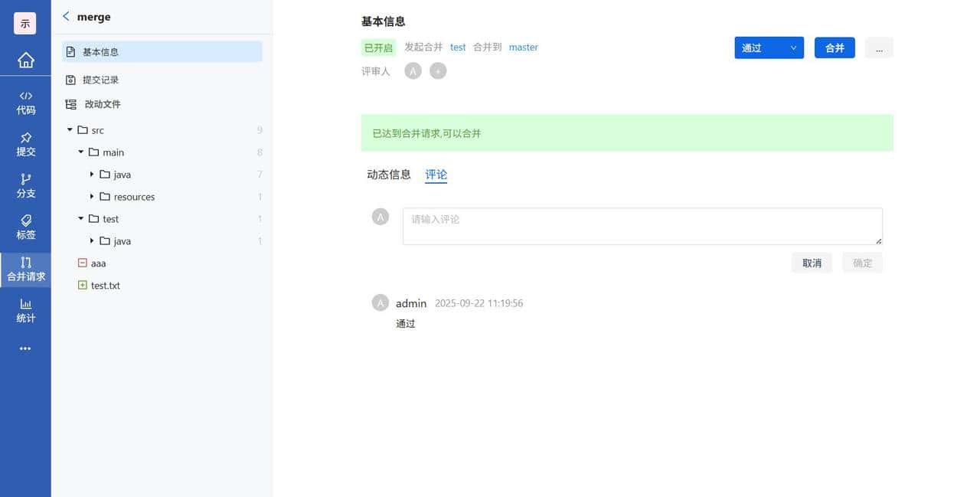
Task: Collapse the src folder
Action: tap(69, 129)
